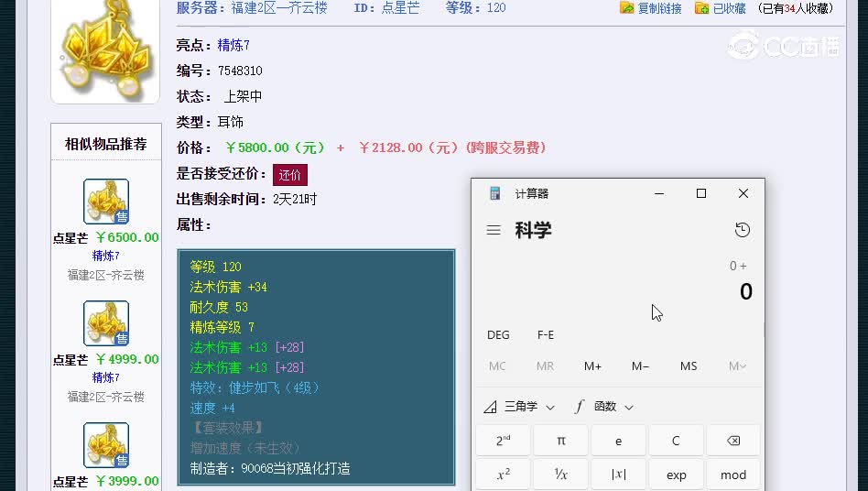
Task: Minimize the calculator window
Action: [658, 193]
